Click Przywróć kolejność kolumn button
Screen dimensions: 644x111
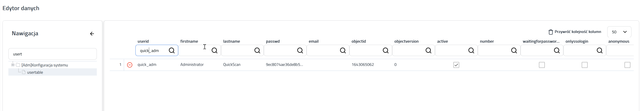[575, 32]
